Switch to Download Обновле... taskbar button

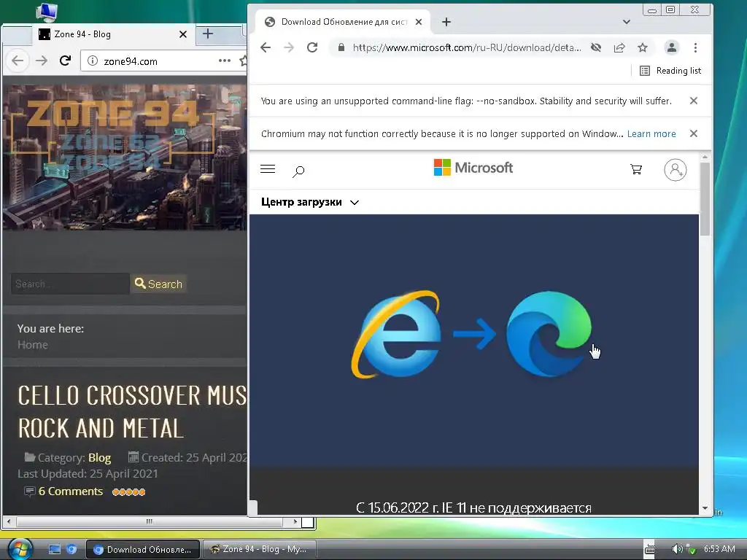[144, 550]
